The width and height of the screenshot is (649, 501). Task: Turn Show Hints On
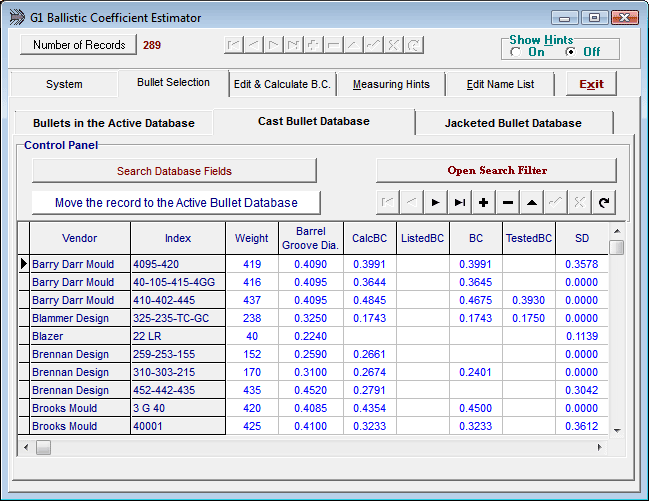[516, 52]
